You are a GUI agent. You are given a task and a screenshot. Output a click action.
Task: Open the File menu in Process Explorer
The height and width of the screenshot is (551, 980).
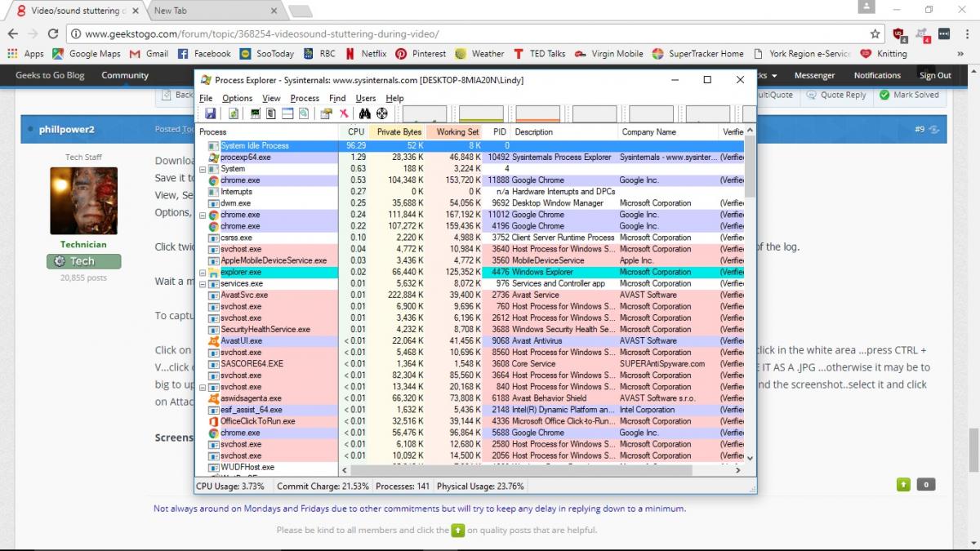tap(206, 98)
